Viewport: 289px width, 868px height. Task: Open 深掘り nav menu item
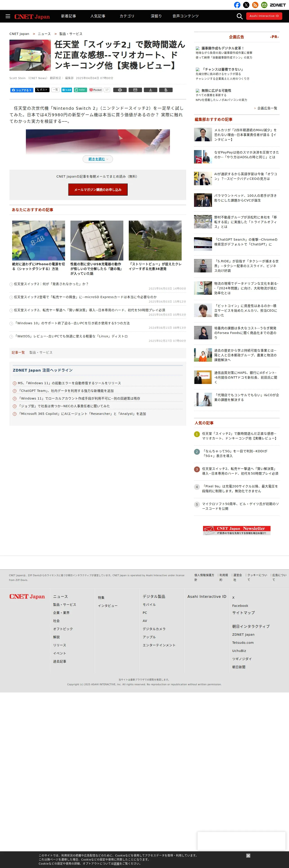(156, 16)
